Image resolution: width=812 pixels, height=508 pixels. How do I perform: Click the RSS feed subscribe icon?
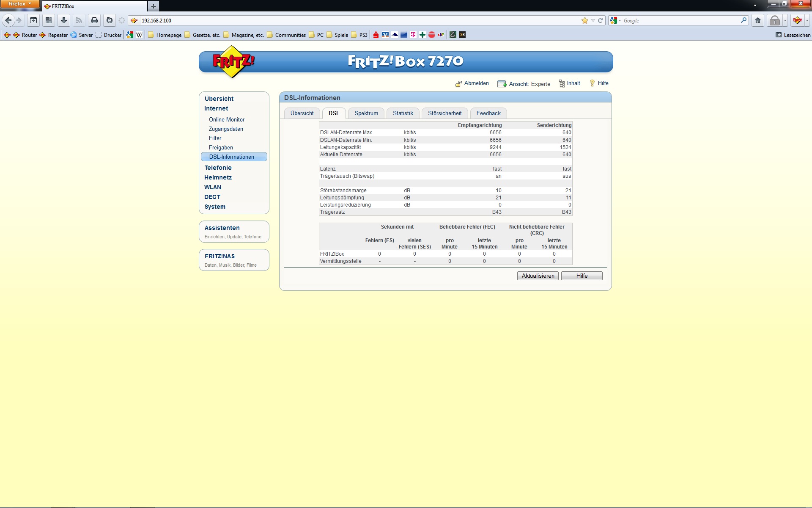79,20
